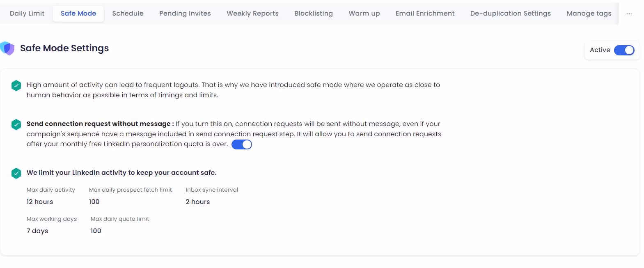This screenshot has height=268, width=644.
Task: Switch to the Warm up tab
Action: click(x=364, y=14)
